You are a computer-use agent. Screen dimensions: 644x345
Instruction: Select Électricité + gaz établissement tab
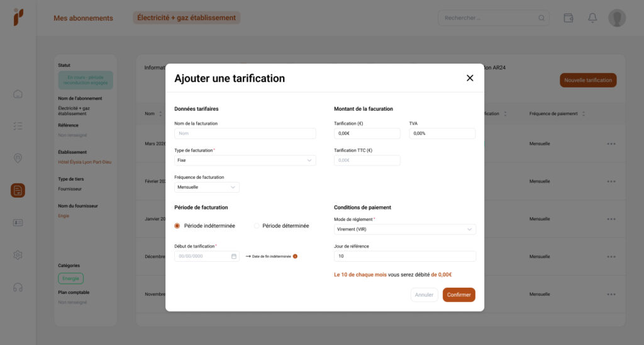point(186,18)
